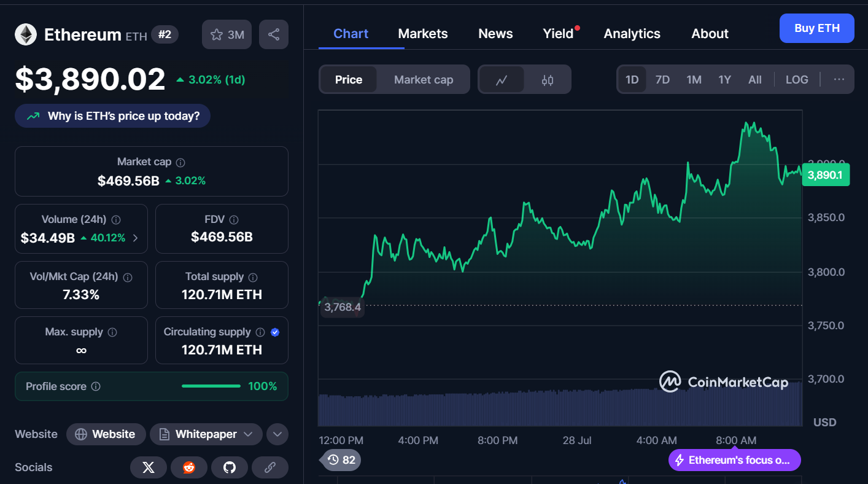Screen dimensions: 868x484
Task: Open the chain-link social icon
Action: [270, 467]
